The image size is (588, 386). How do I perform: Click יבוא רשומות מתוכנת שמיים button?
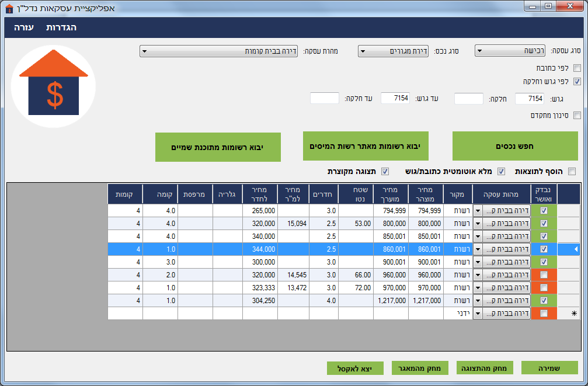coord(218,147)
